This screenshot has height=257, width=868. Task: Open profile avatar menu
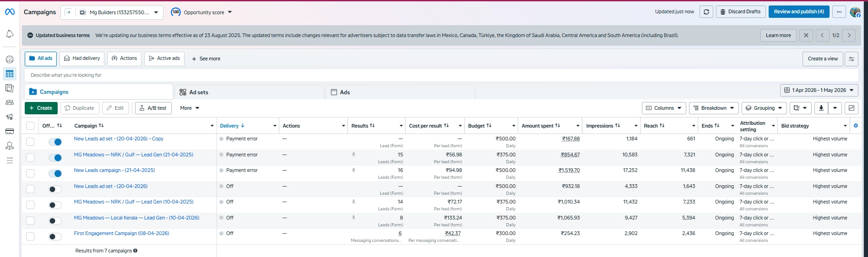(855, 12)
